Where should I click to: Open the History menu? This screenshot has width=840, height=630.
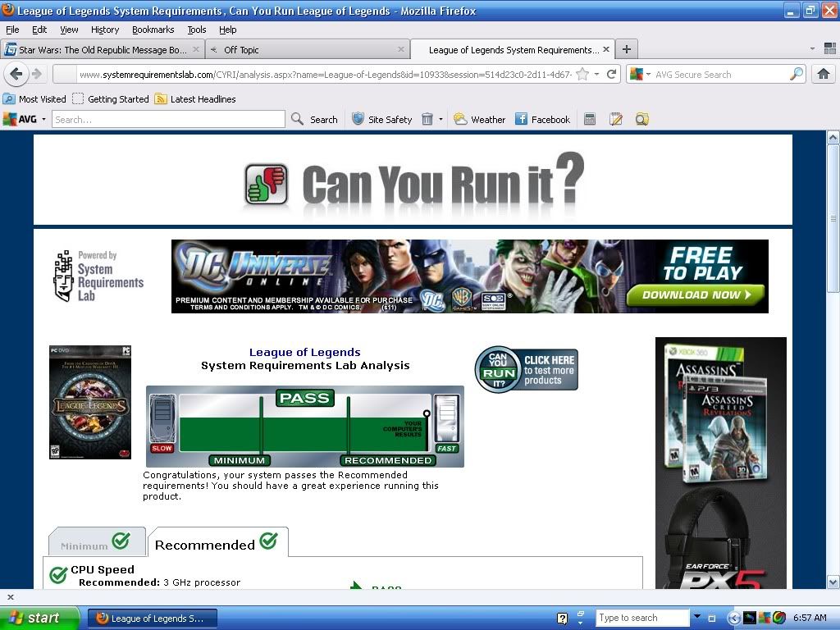tap(105, 30)
